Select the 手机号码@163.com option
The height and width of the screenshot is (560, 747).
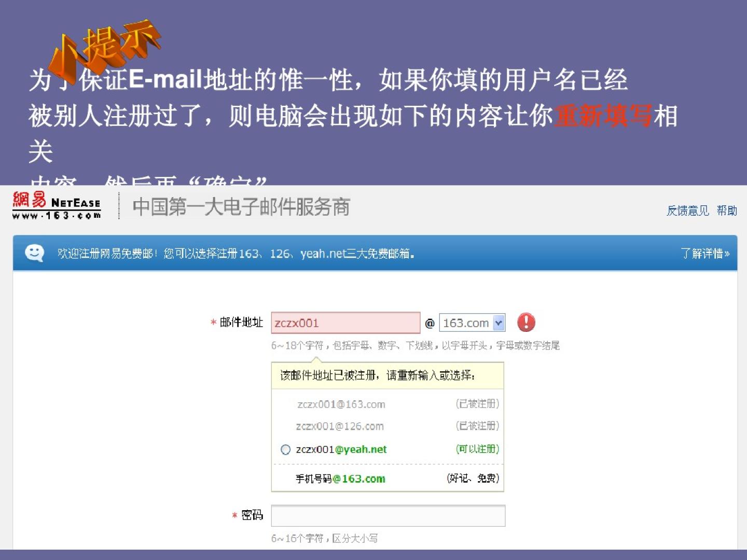[340, 479]
